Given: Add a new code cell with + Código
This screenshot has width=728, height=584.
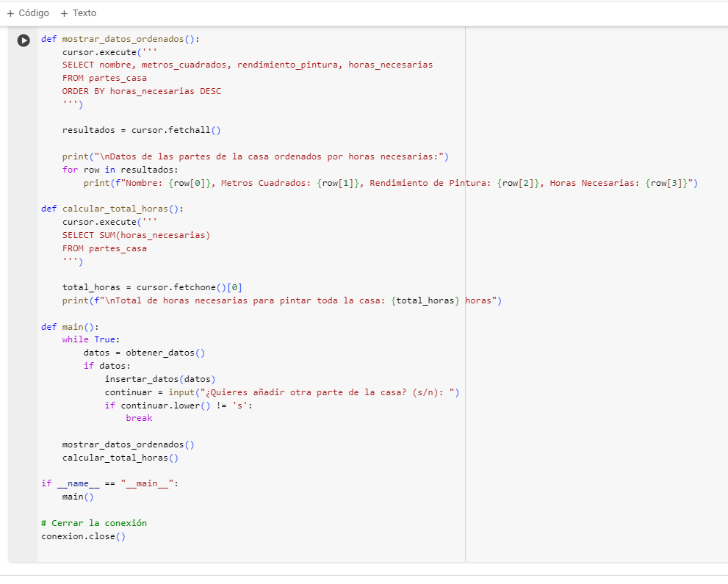Looking at the screenshot, I should (x=28, y=13).
